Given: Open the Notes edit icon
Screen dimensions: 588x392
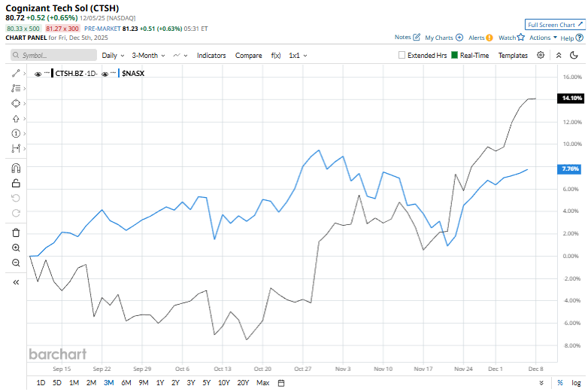Looking at the screenshot, I should 417,37.
